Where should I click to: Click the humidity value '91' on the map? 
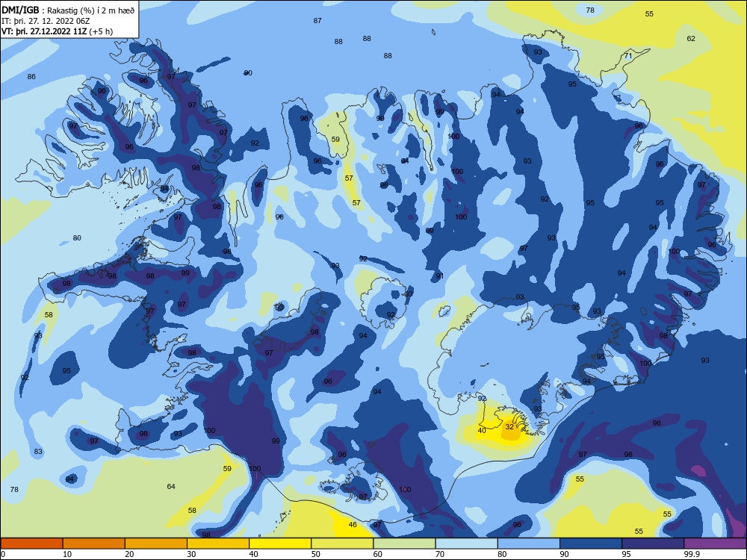[x=440, y=276]
